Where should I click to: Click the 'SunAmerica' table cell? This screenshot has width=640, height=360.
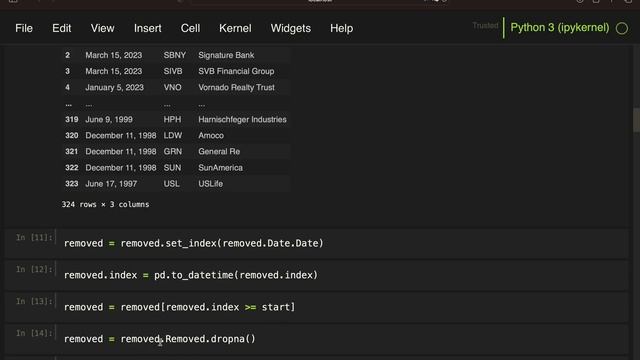[x=220, y=168]
